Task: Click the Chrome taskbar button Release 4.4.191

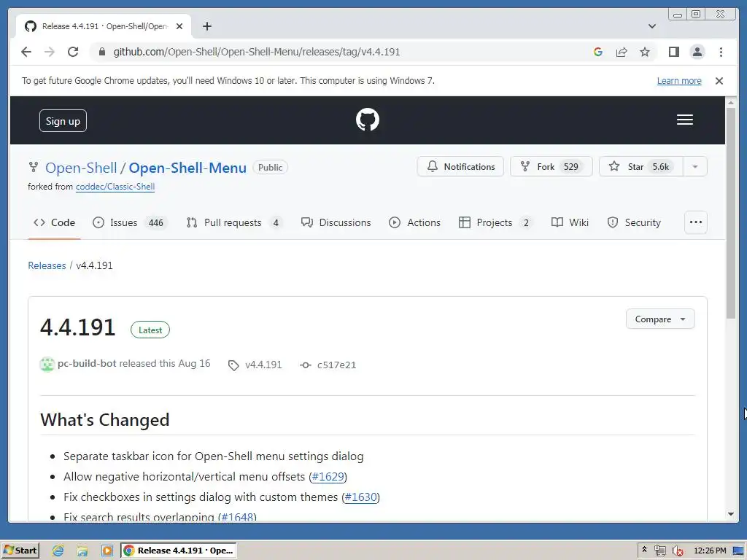Action: pos(178,551)
